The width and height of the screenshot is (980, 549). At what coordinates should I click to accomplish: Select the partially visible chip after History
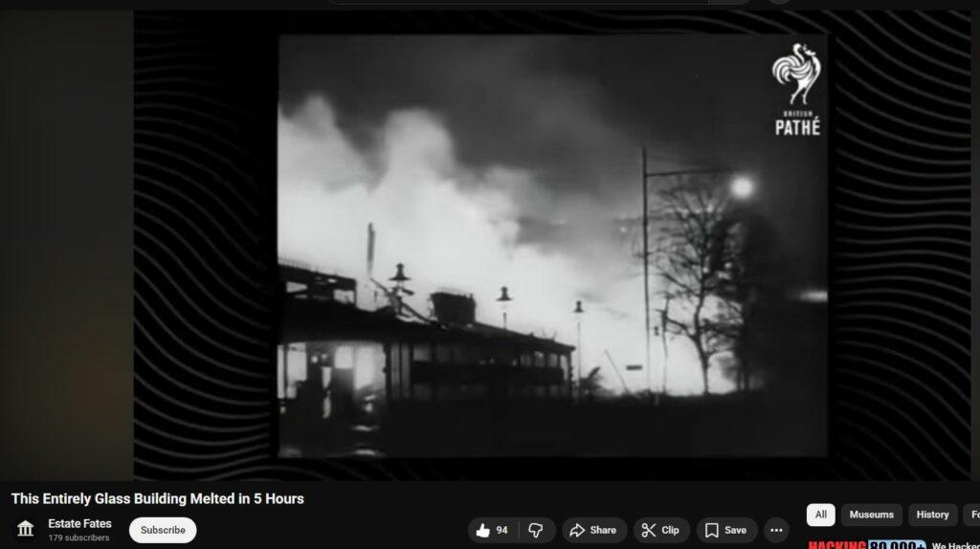coord(972,515)
